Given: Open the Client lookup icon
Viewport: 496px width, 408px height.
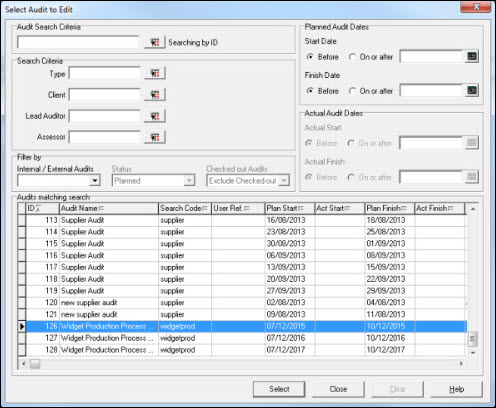Looking at the screenshot, I should tap(155, 95).
